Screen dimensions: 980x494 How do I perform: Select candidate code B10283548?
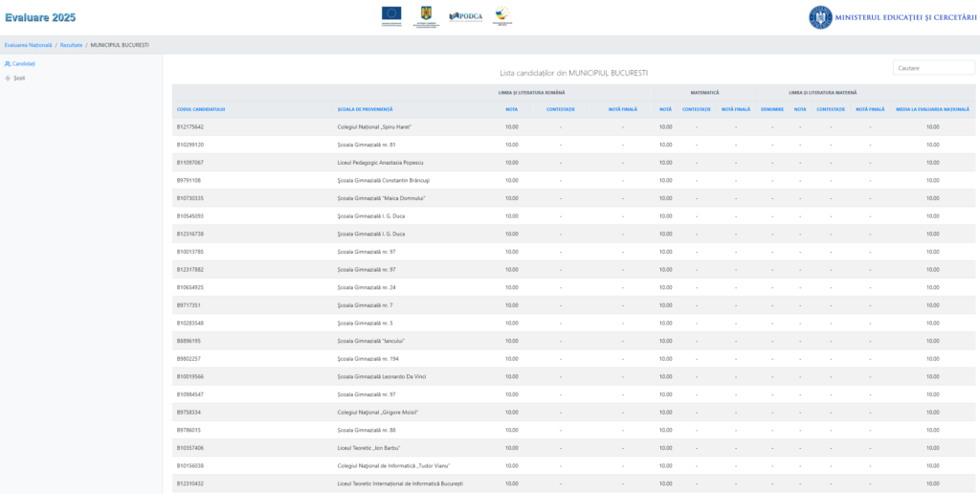pos(190,323)
